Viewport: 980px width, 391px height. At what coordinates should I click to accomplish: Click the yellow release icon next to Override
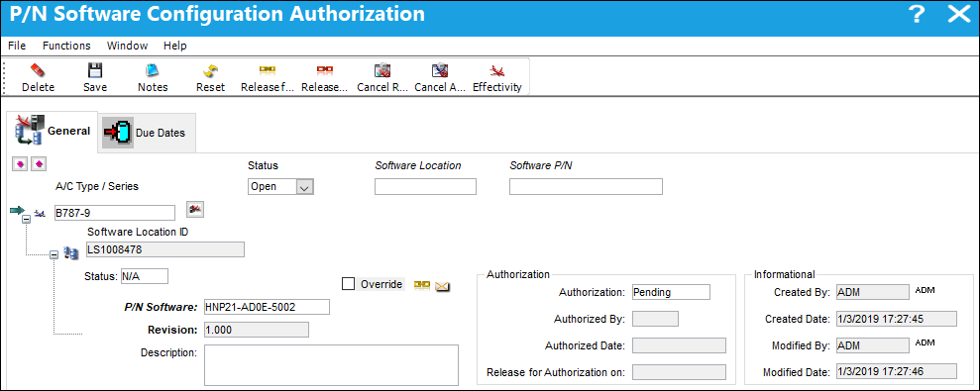click(x=422, y=285)
